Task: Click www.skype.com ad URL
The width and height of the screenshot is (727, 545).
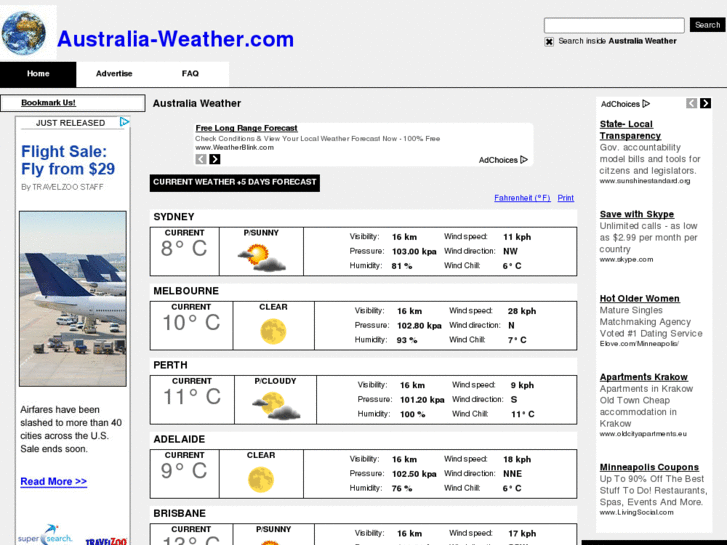Action: coord(626,260)
